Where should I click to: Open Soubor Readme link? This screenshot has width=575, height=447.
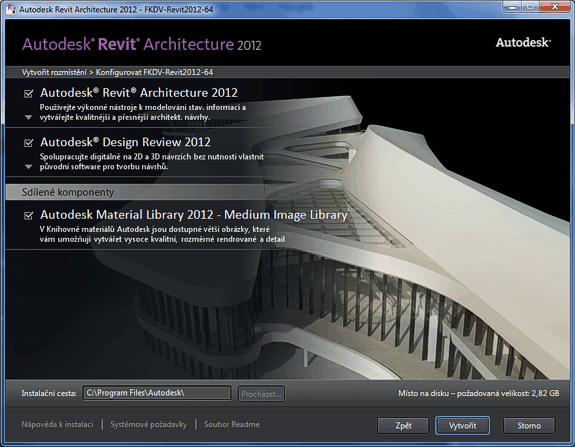[232, 425]
